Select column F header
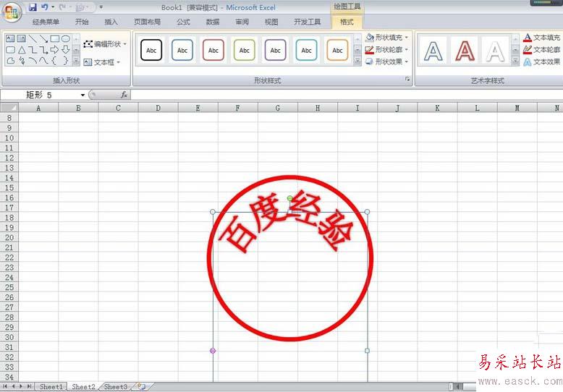The height and width of the screenshot is (392, 563). 237,108
